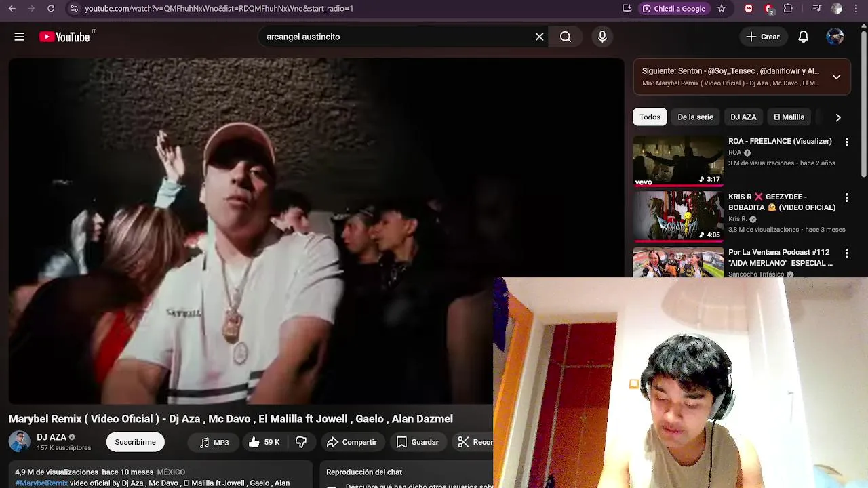Open DJ AZA channel avatar
The height and width of the screenshot is (488, 868).
pos(20,442)
